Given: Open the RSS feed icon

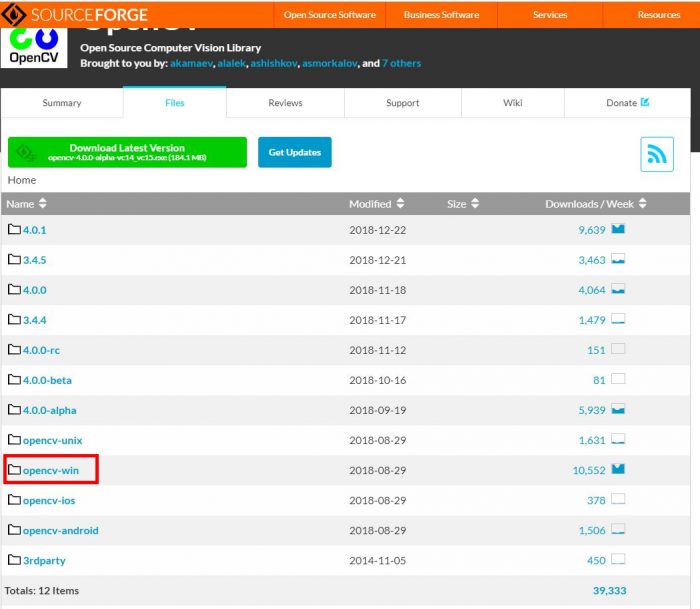Looking at the screenshot, I should coord(657,154).
